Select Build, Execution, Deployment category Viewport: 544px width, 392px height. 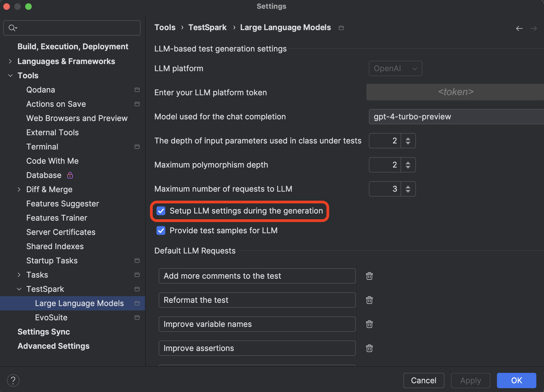(x=73, y=47)
